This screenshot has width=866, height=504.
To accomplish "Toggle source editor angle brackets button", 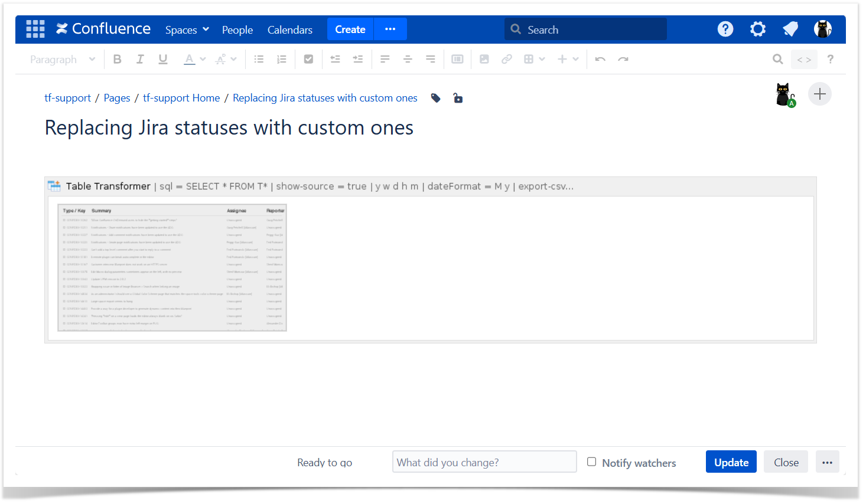I will click(x=804, y=60).
